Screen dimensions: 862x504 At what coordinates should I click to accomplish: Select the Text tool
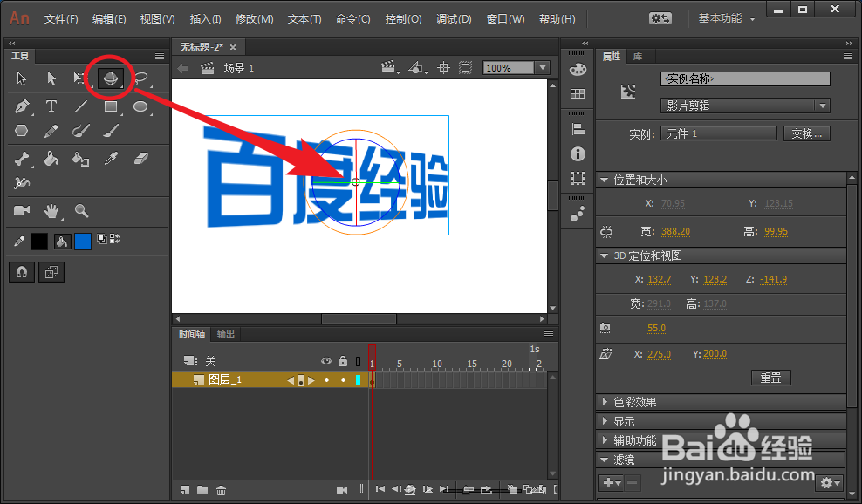(51, 106)
